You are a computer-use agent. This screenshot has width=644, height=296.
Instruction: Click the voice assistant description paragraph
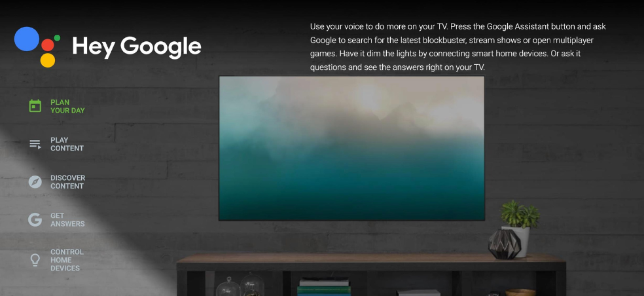[458, 47]
